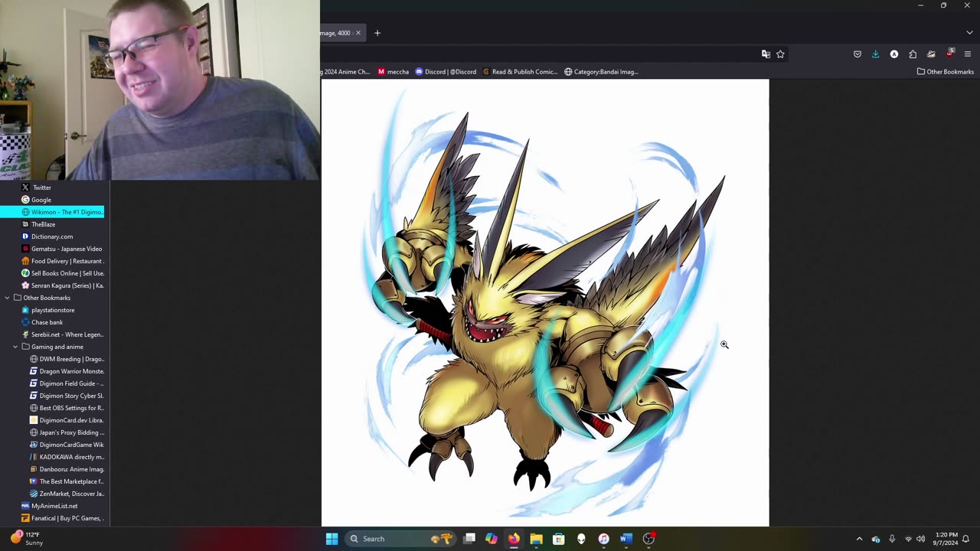Open the list all tabs dropdown
980x551 pixels.
click(970, 33)
